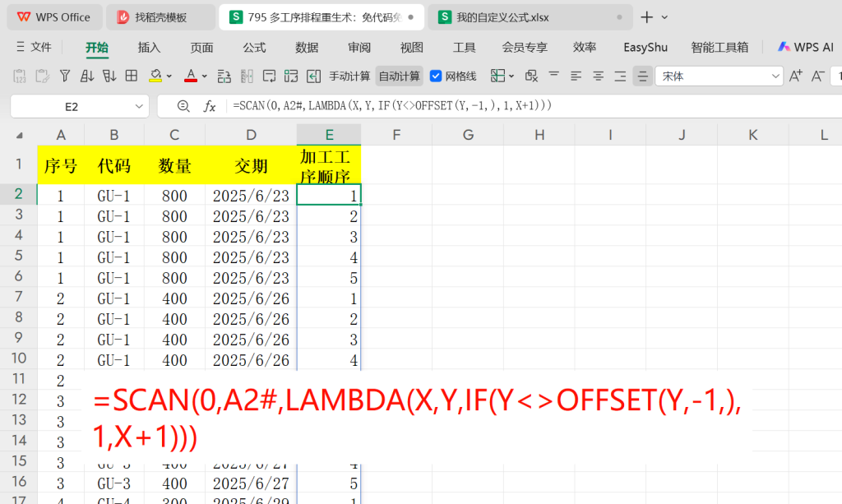The width and height of the screenshot is (842, 504).
Task: Click the wrap text icon
Action: point(269,76)
